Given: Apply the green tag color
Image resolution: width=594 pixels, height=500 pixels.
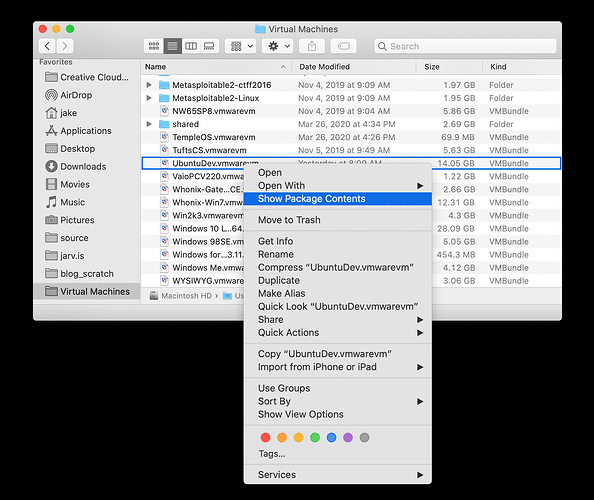Looking at the screenshot, I should coord(315,438).
